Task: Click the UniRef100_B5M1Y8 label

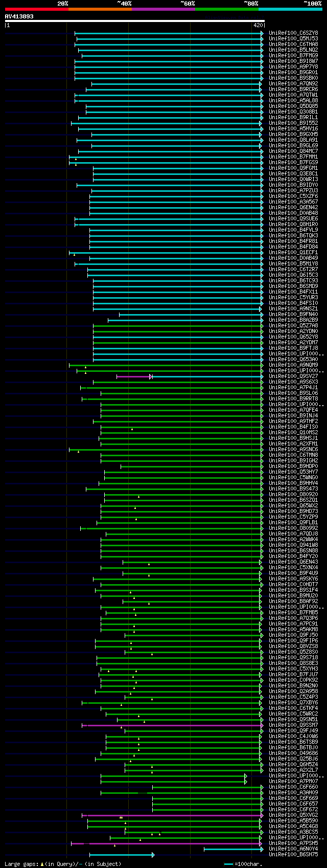Action: click(x=293, y=264)
